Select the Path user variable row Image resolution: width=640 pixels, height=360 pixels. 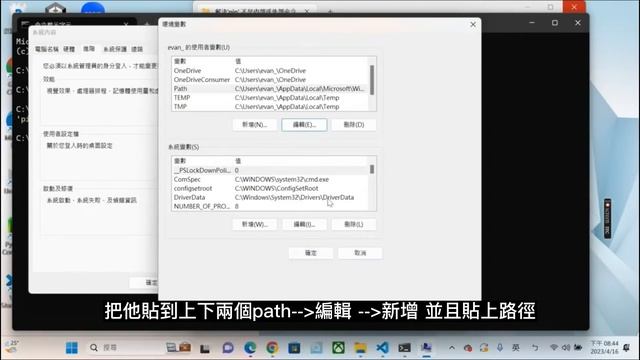tap(270, 89)
